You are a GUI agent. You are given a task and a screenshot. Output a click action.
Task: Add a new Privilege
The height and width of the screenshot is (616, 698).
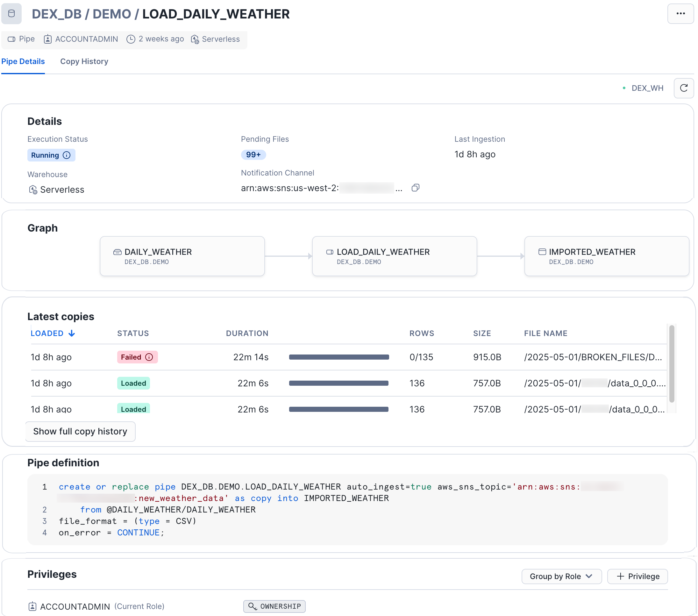[x=637, y=577]
